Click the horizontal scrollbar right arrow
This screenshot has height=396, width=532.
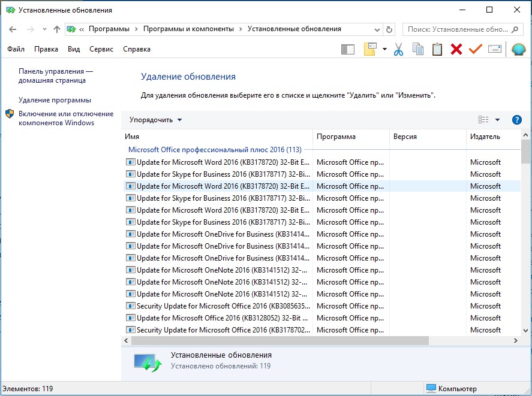516,340
